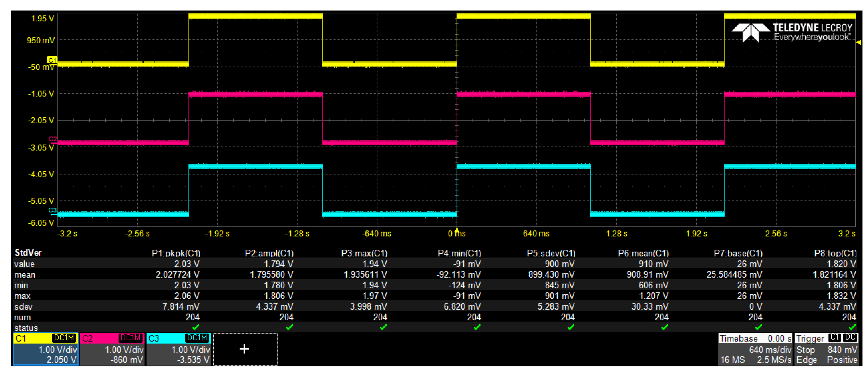Image resolution: width=868 pixels, height=374 pixels.
Task: Open the Timebase descriptor box
Action: click(x=755, y=349)
